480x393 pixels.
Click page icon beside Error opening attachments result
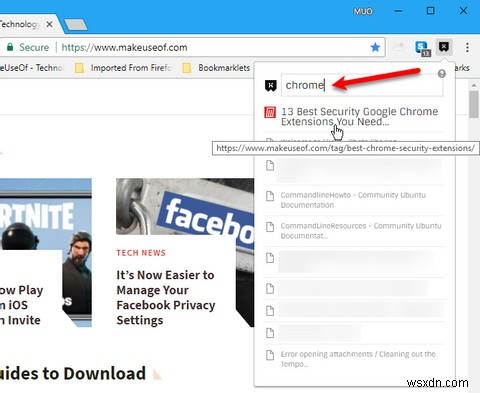coord(270,355)
